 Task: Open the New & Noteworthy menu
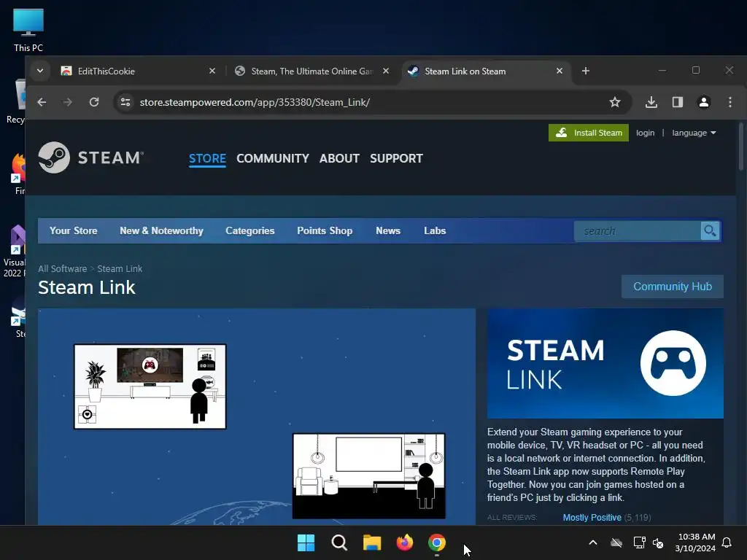[x=161, y=231]
